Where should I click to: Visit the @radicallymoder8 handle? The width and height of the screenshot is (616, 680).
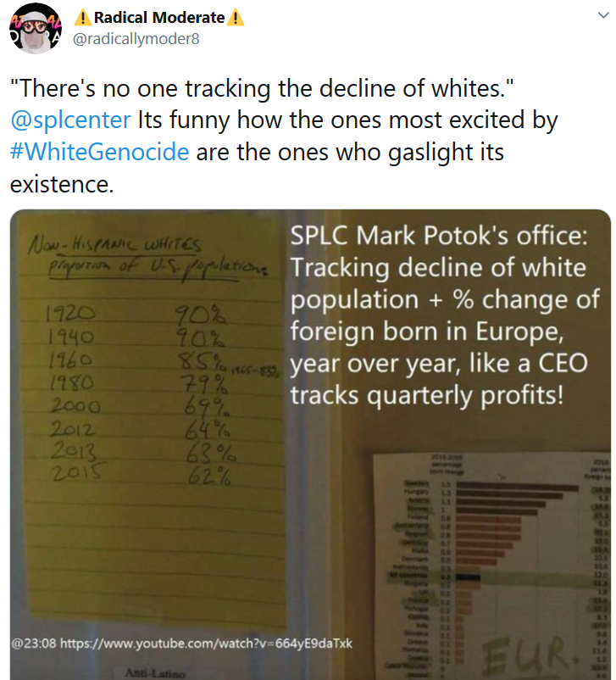136,39
